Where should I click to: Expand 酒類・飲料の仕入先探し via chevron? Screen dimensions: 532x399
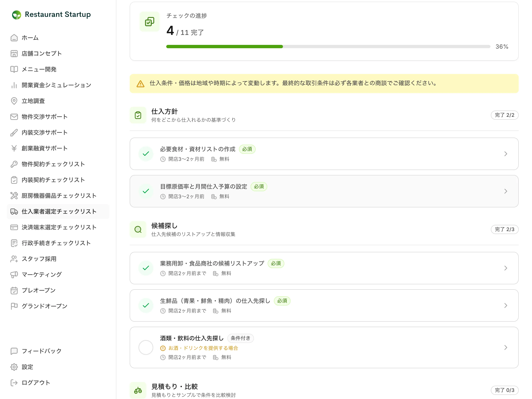pyautogui.click(x=506, y=347)
